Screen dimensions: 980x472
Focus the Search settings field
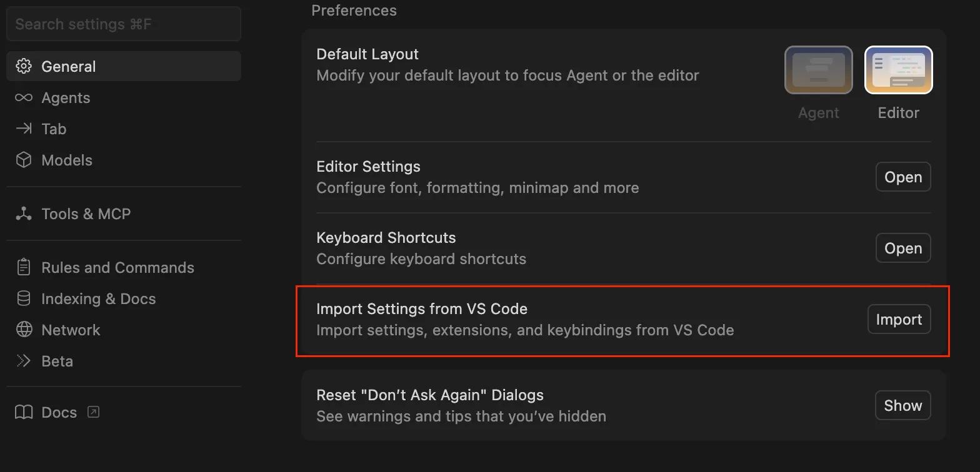(x=123, y=24)
